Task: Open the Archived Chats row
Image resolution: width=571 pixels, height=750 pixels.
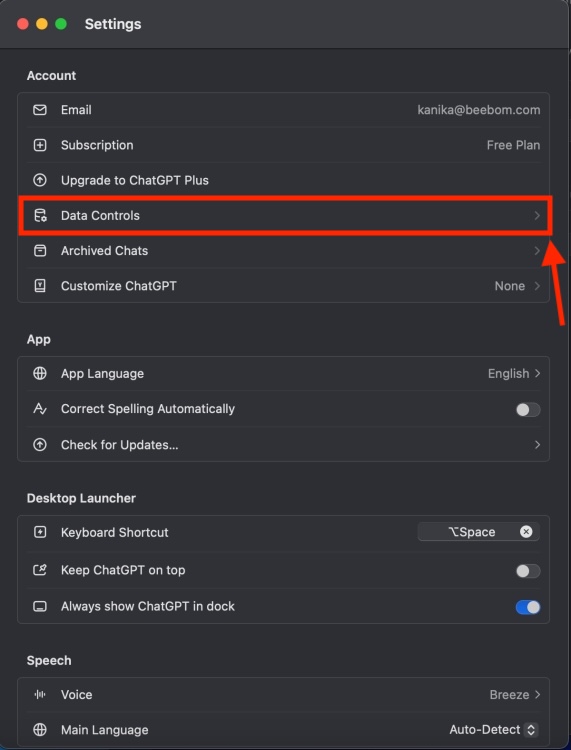Action: tap(283, 251)
